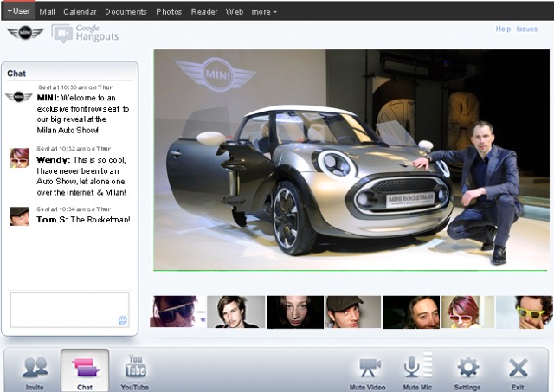
Task: Open emoticon picker in chat box
Action: 123,320
